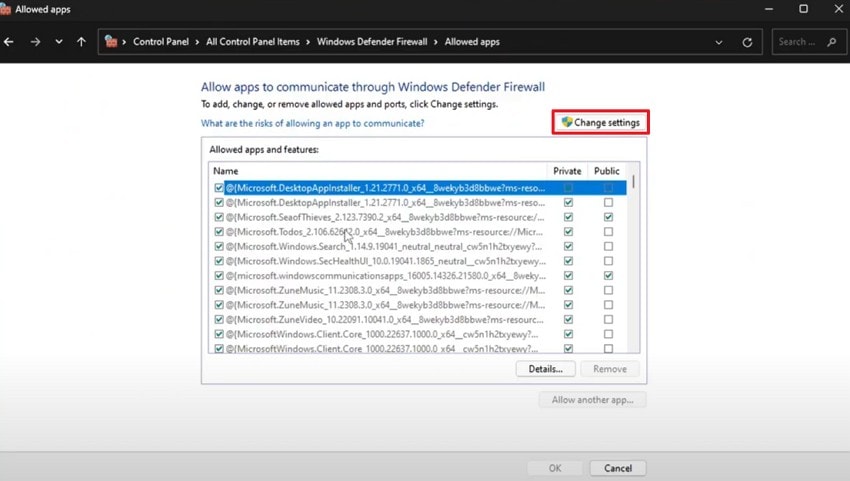The height and width of the screenshot is (481, 850).
Task: Uncheck the Microsoft.Todos name checkbox
Action: pos(219,232)
